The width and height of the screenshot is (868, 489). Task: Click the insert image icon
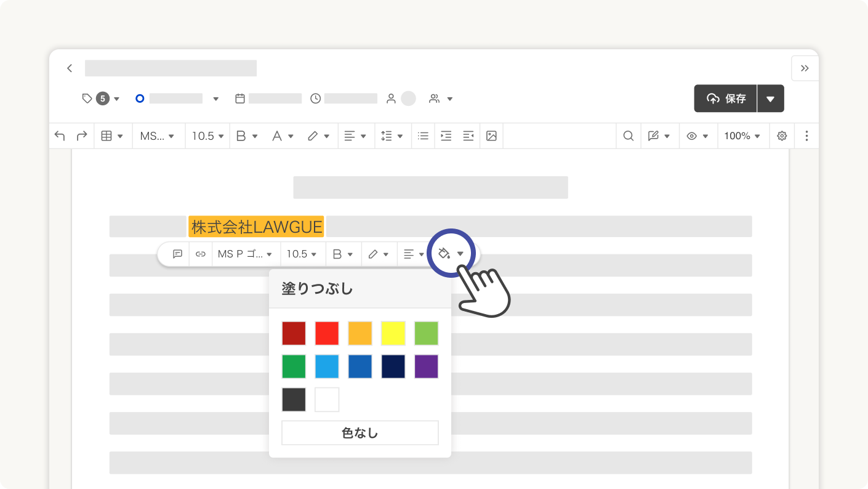click(x=491, y=135)
